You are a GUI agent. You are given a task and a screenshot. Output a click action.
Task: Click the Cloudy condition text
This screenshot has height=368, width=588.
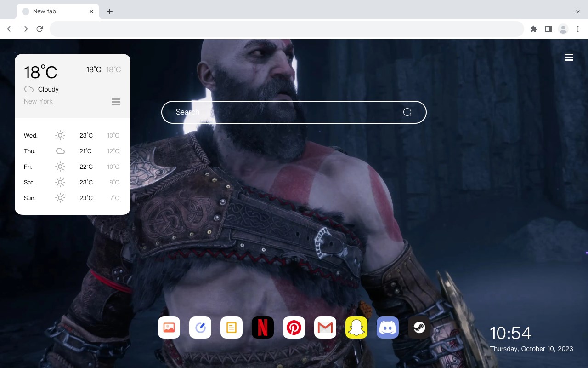[48, 89]
